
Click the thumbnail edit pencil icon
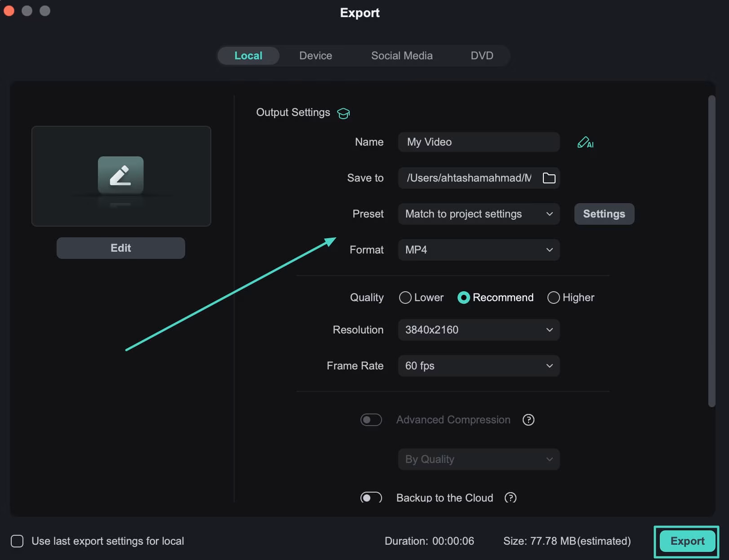[121, 175]
